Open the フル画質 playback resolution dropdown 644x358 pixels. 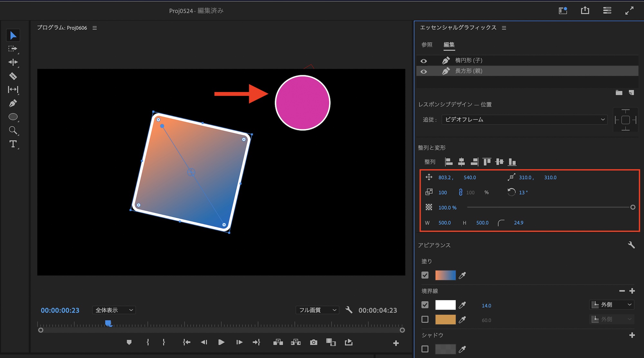point(317,310)
